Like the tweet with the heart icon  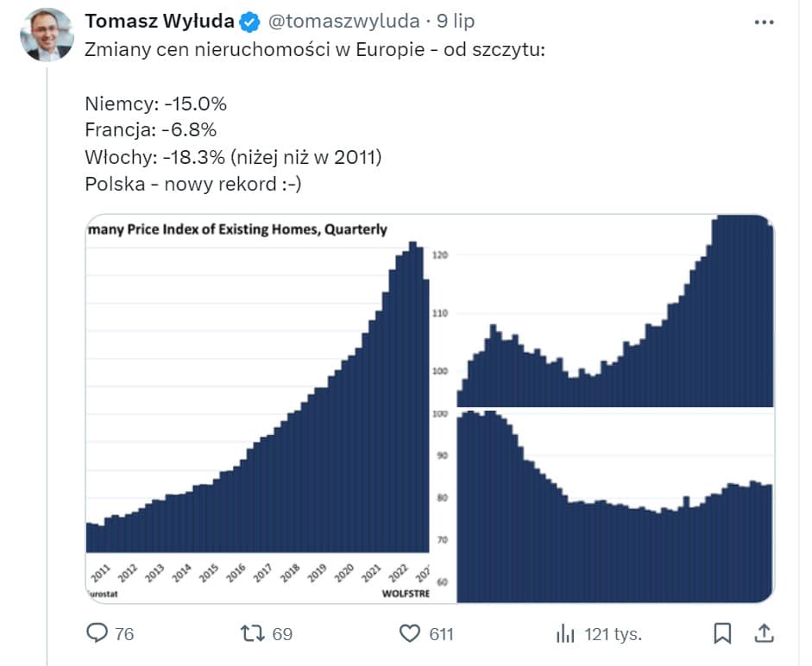(410, 634)
